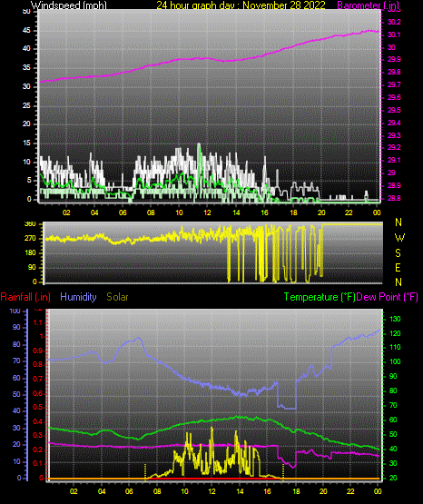Click barometer scale value 28.8
Image resolution: width=423 pixels, height=504 pixels.
tap(394, 198)
